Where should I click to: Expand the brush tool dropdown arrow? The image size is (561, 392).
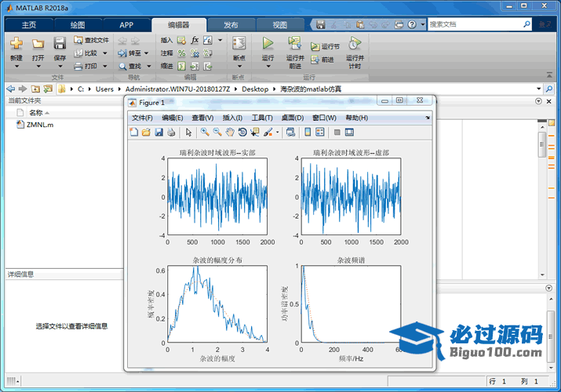tap(277, 132)
